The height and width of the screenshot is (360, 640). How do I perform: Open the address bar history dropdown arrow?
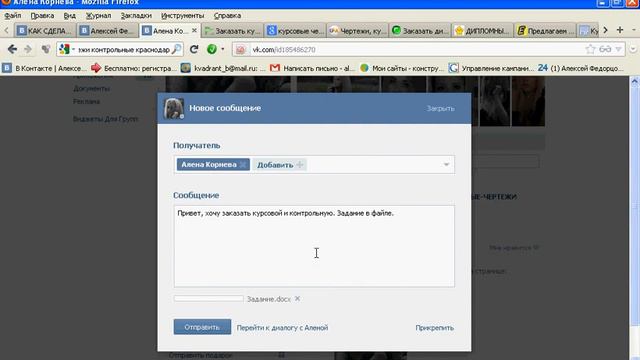618,49
